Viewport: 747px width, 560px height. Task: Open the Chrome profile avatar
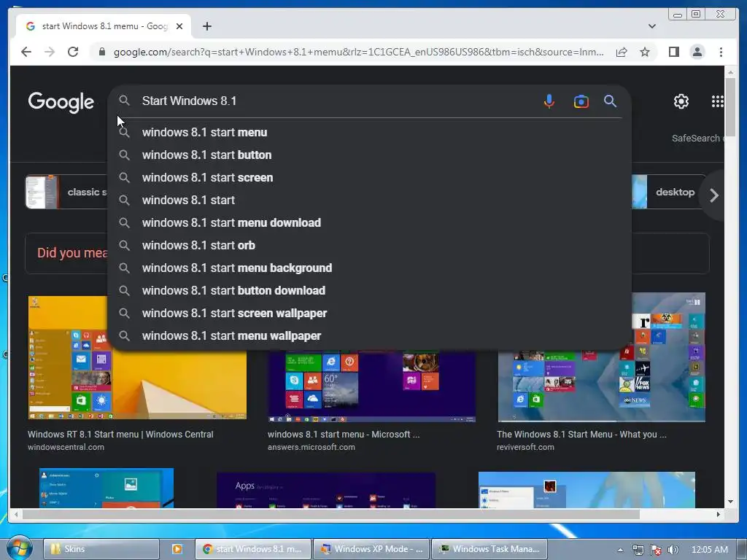pos(697,52)
